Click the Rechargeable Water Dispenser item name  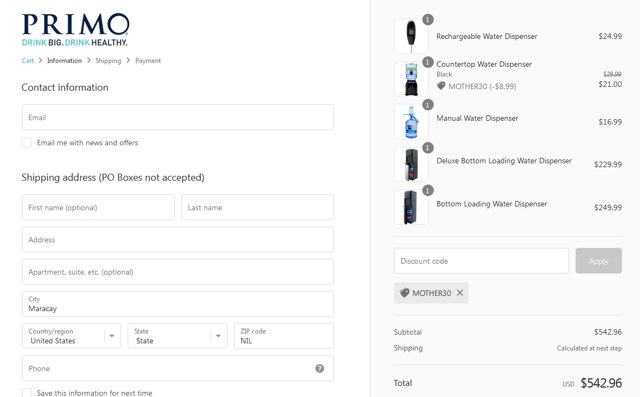point(487,36)
